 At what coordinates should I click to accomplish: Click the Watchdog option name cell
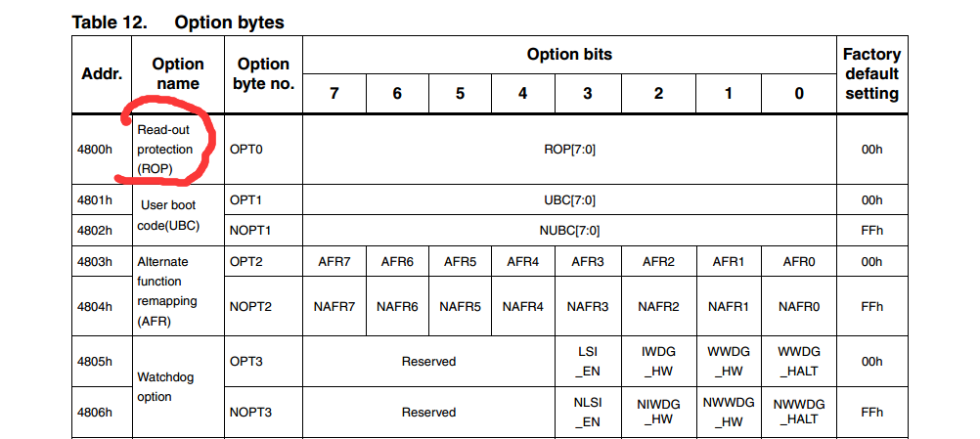(178, 386)
